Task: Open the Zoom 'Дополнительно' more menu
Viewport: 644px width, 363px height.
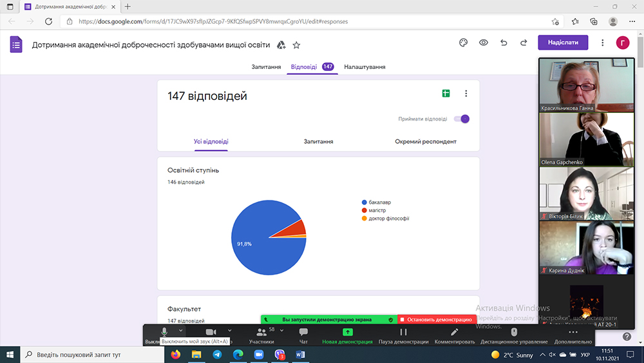Action: (x=573, y=335)
